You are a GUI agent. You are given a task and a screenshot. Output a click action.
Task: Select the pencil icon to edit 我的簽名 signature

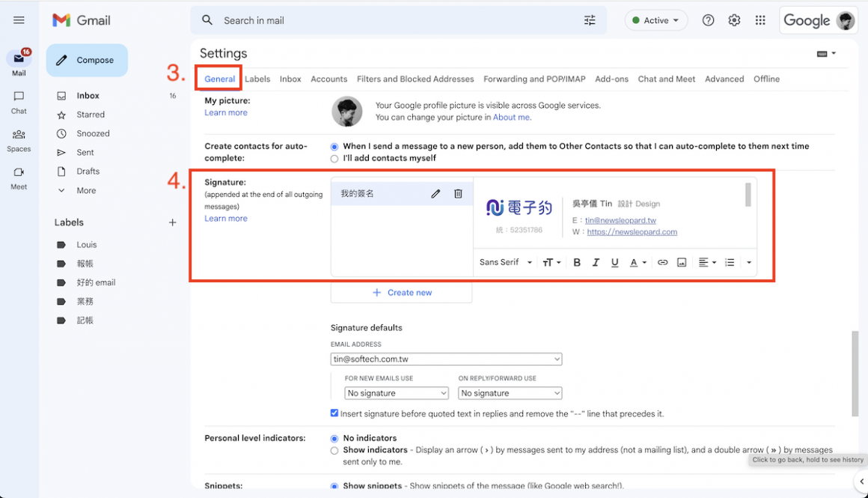point(436,193)
